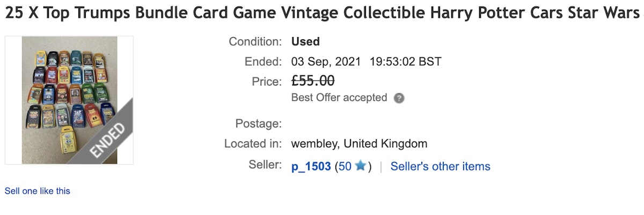The image size is (644, 215).
Task: Click the Price field label
Action: tap(267, 82)
